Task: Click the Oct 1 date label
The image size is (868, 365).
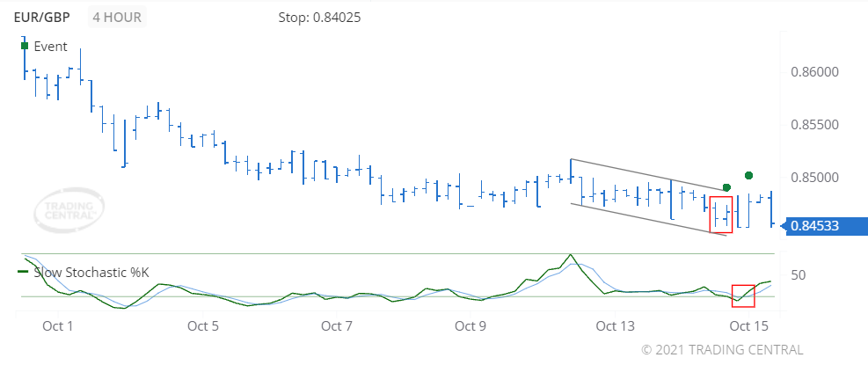Action: click(58, 325)
